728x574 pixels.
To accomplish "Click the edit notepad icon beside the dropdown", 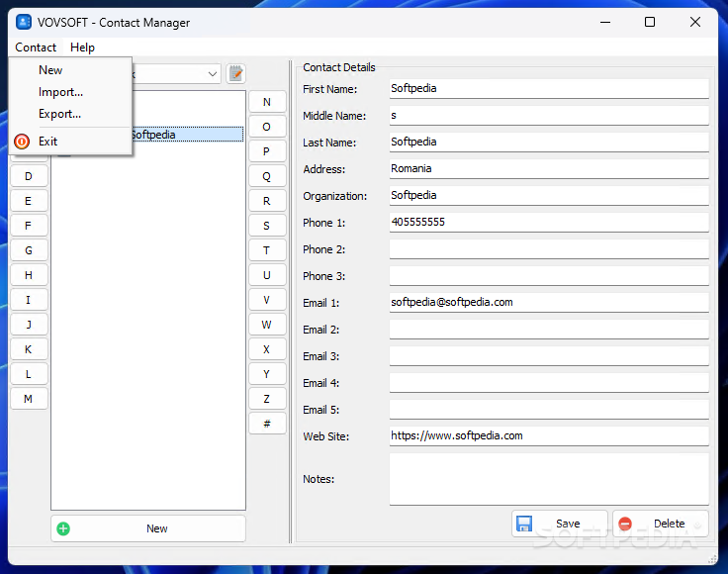I will [235, 74].
